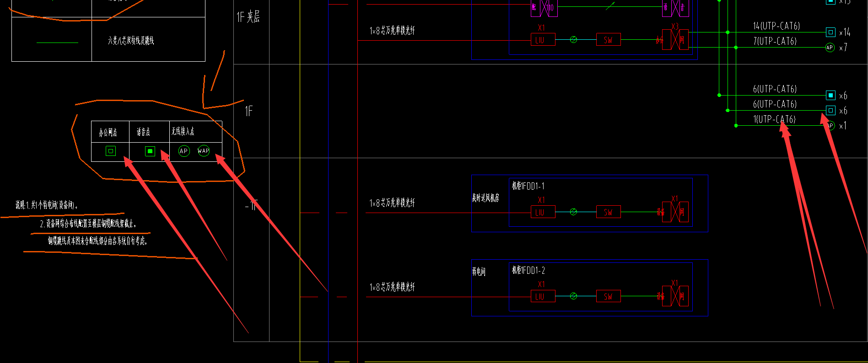Click the 战时送风机房 room label
The height and width of the screenshot is (363, 868).
tap(485, 198)
